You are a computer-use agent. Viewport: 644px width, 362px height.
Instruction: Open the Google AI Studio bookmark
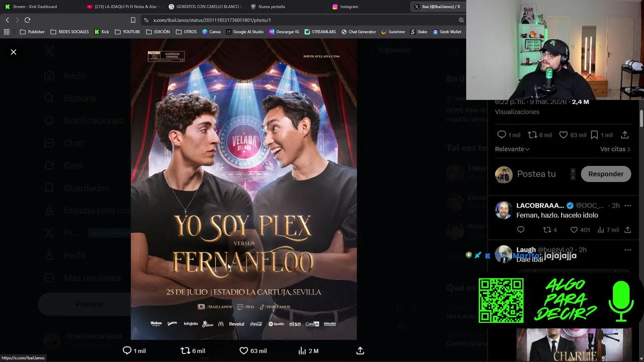[245, 32]
